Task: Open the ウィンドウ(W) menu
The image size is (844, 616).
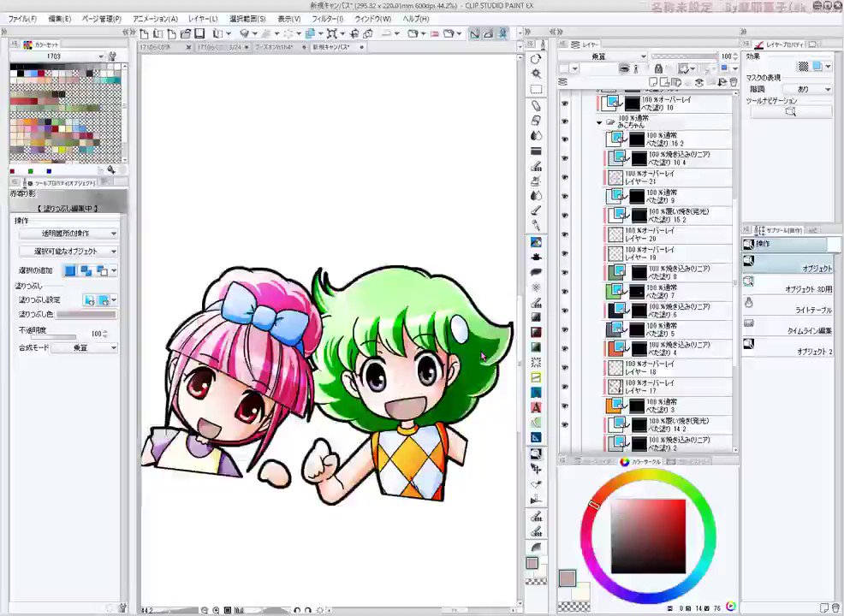Action: click(372, 19)
